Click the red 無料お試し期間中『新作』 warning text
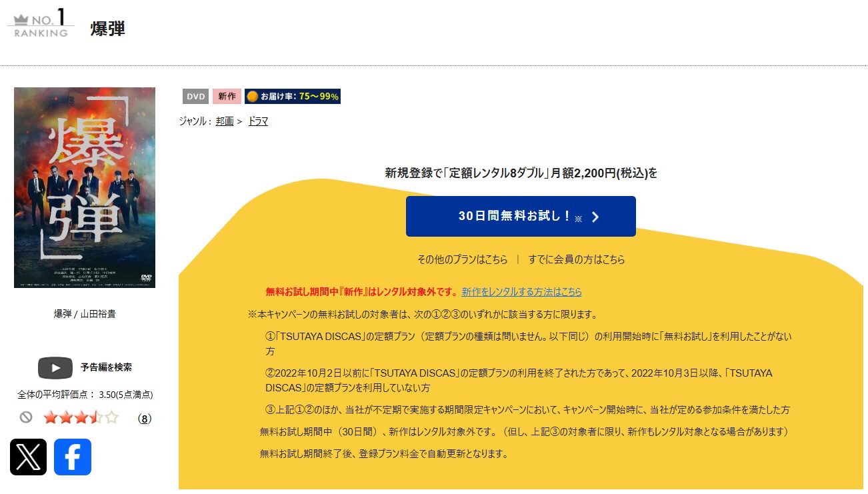868x494 pixels. pos(363,292)
